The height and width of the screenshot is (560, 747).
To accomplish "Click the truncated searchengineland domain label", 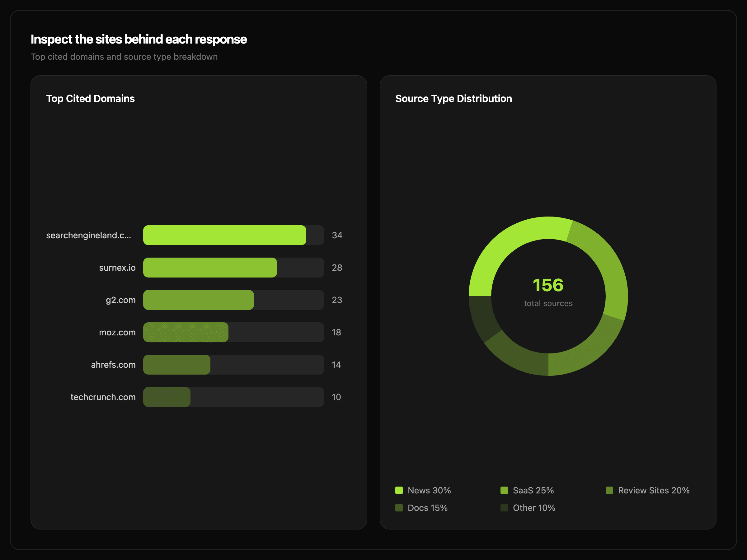I will click(x=88, y=235).
